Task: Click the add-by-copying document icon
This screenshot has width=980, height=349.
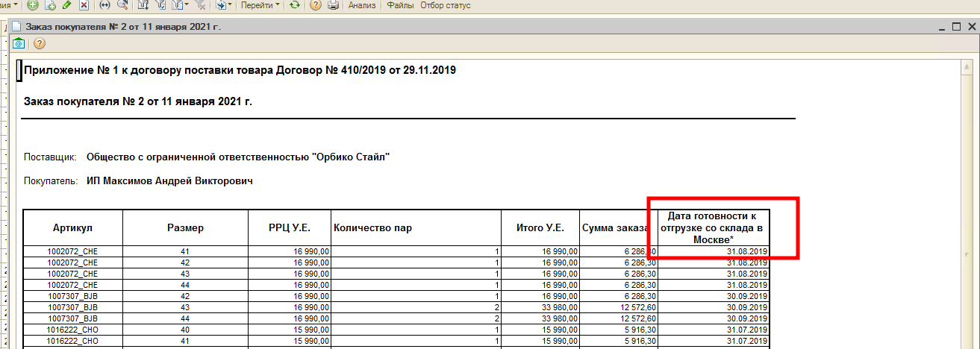Action: 50,5
